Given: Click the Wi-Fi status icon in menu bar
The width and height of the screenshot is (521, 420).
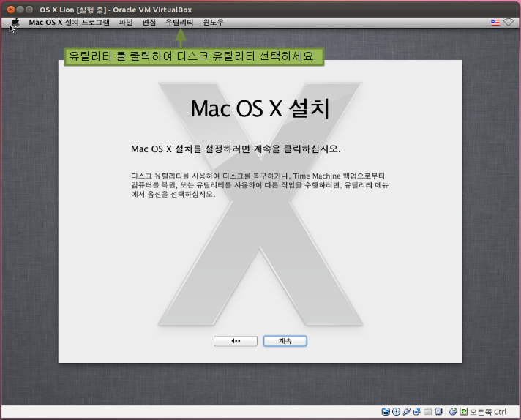Looking at the screenshot, I should tap(509, 22).
